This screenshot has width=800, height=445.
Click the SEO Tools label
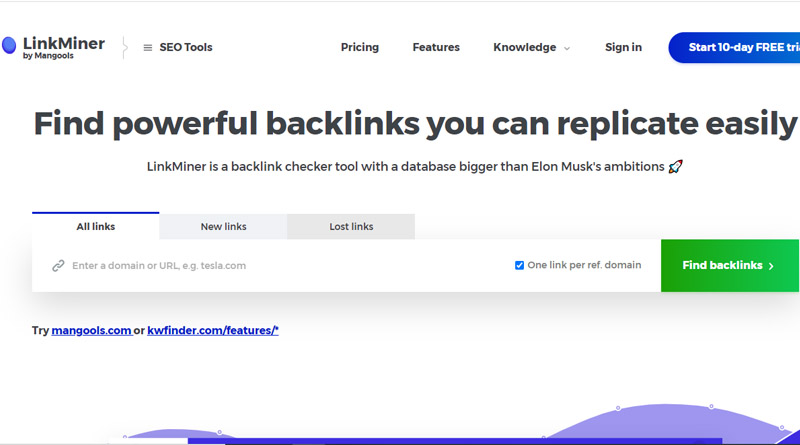click(186, 47)
